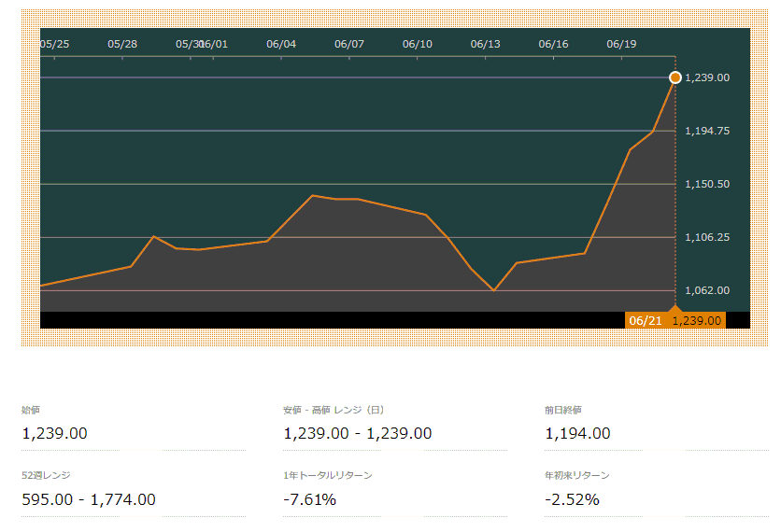Screen dimensions: 781x532
Task: Select the 06/07 date tick
Action: 349,44
